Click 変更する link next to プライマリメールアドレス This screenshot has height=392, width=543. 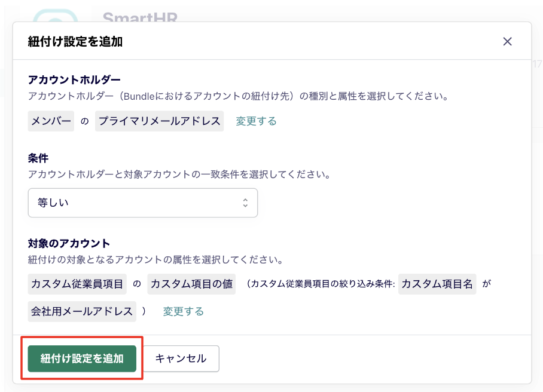click(256, 121)
